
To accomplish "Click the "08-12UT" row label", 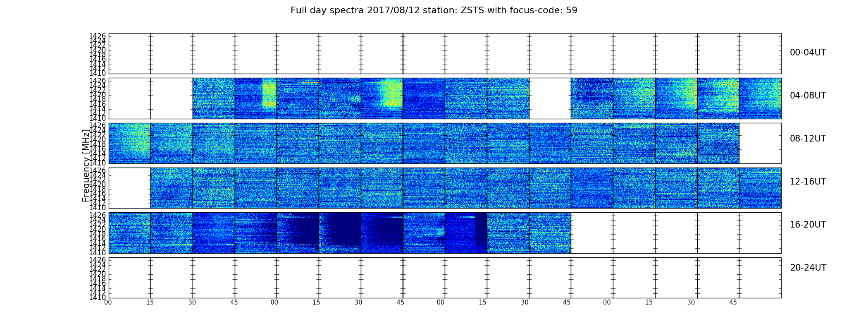I will pyautogui.click(x=808, y=139).
